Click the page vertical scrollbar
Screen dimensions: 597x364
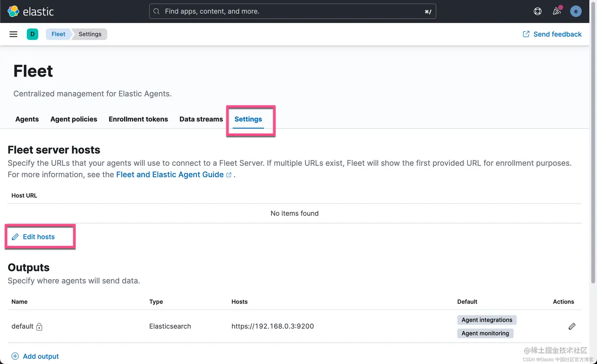click(593, 142)
